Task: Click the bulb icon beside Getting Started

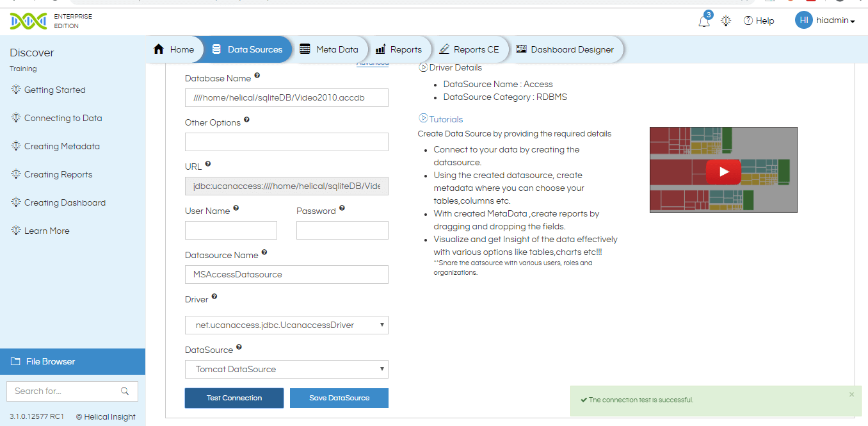Action: tap(16, 90)
